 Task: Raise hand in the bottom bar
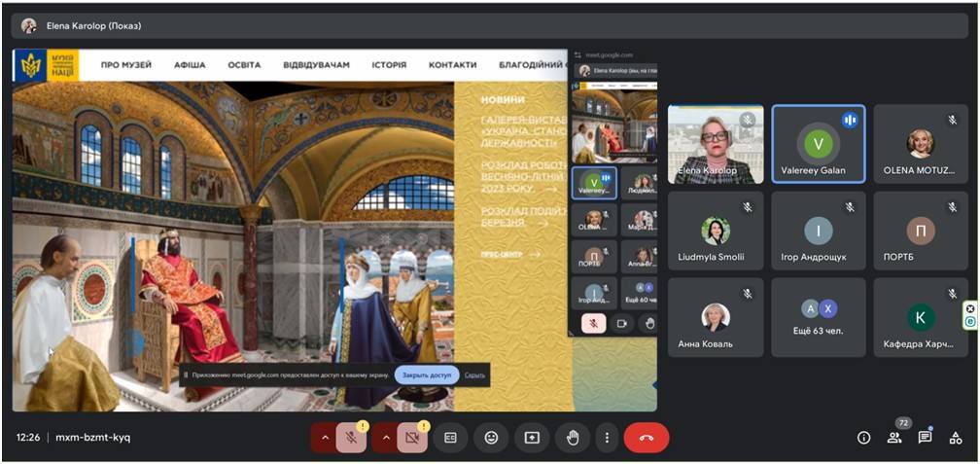pos(573,438)
